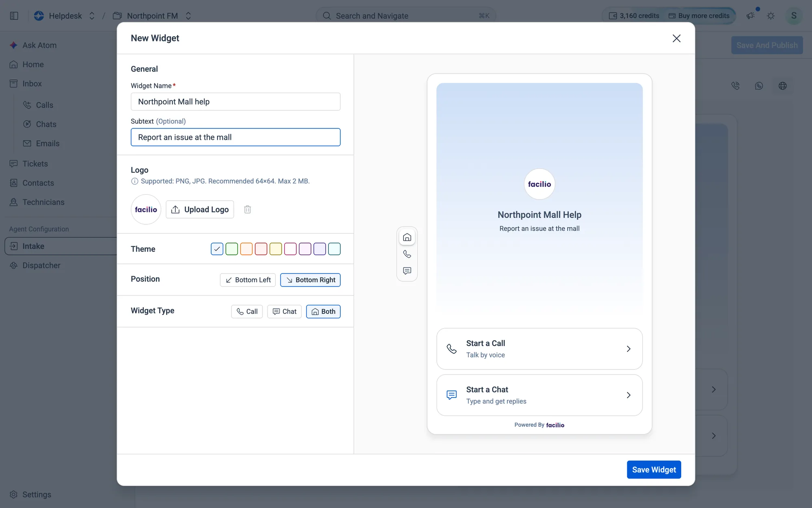The image size is (812, 508).
Task: Toggle light/dark theme sun icon
Action: [x=771, y=16]
